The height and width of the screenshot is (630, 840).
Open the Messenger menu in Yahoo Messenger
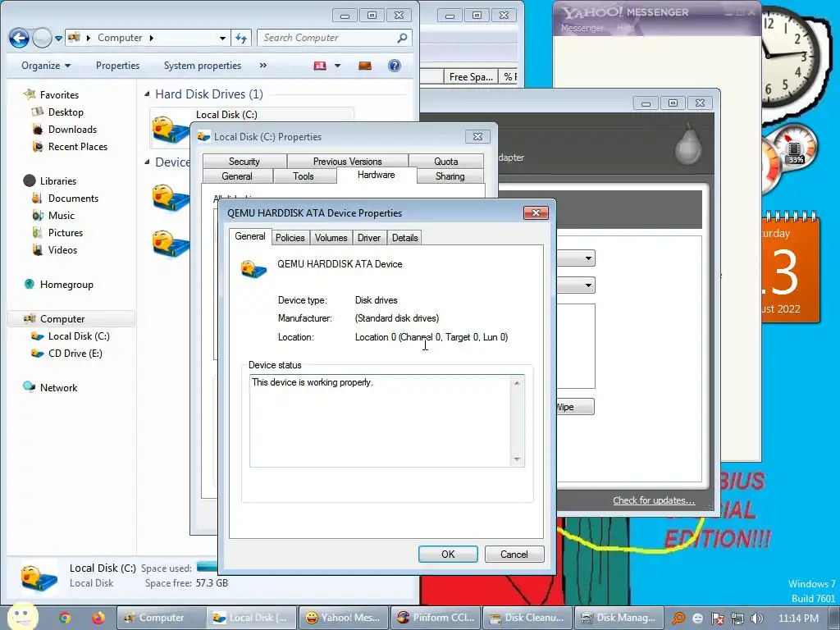(582, 28)
